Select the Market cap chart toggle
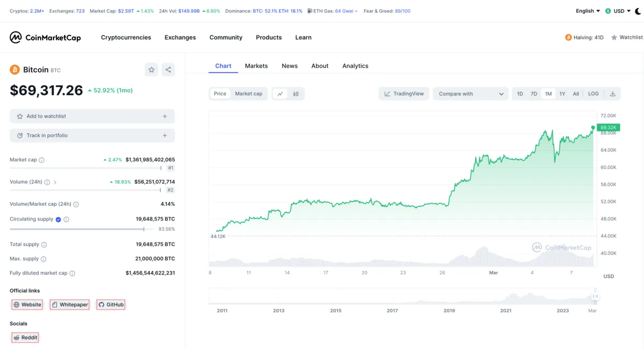This screenshot has height=349, width=644. click(248, 94)
